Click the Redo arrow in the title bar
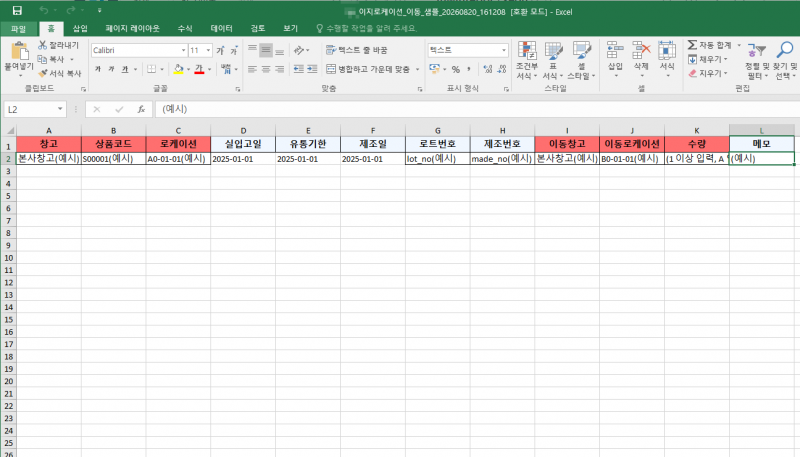 (70, 11)
